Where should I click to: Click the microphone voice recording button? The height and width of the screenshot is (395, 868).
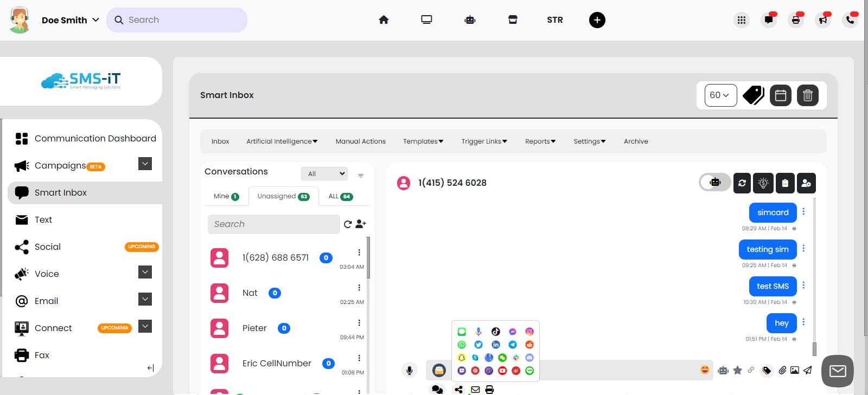point(410,370)
